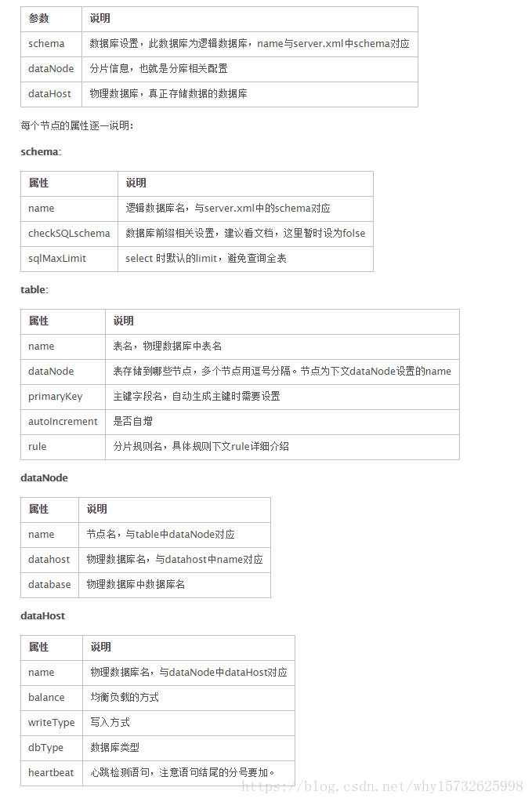The height and width of the screenshot is (802, 532).
Task: Select text '数据库前缀相关设置，建议看文档'
Action: [x=199, y=234]
